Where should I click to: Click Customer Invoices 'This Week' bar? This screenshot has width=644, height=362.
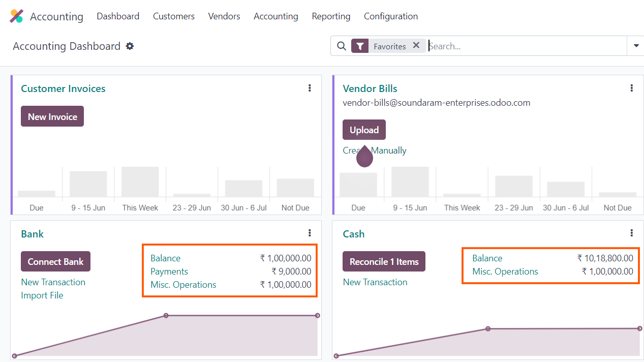tap(140, 182)
